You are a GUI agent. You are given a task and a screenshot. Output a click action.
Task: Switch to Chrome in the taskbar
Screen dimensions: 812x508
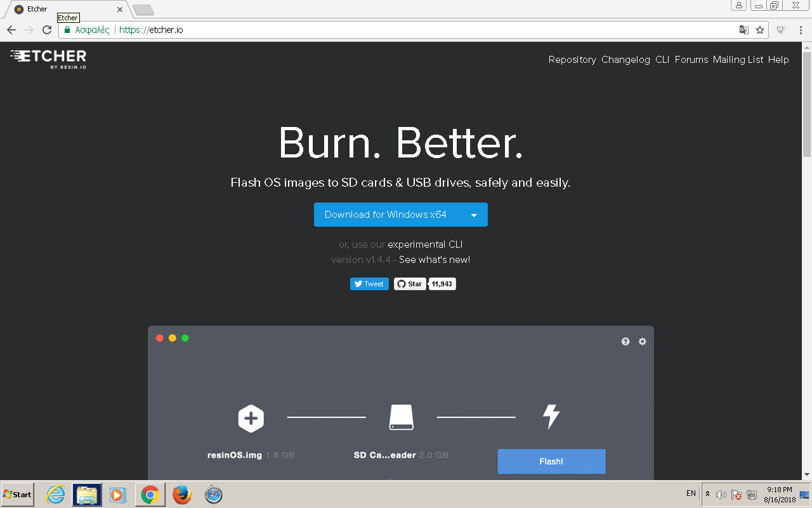point(150,495)
